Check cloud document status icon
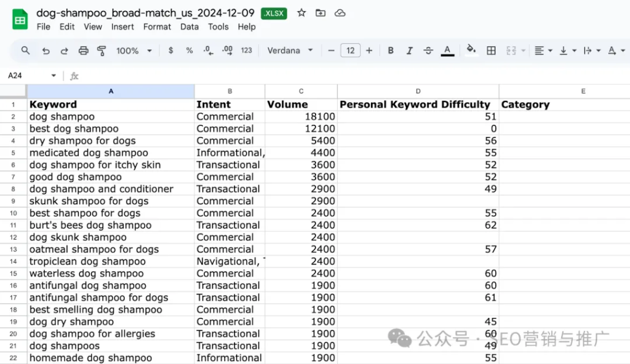Viewport: 630px width, 364px height. pos(339,13)
